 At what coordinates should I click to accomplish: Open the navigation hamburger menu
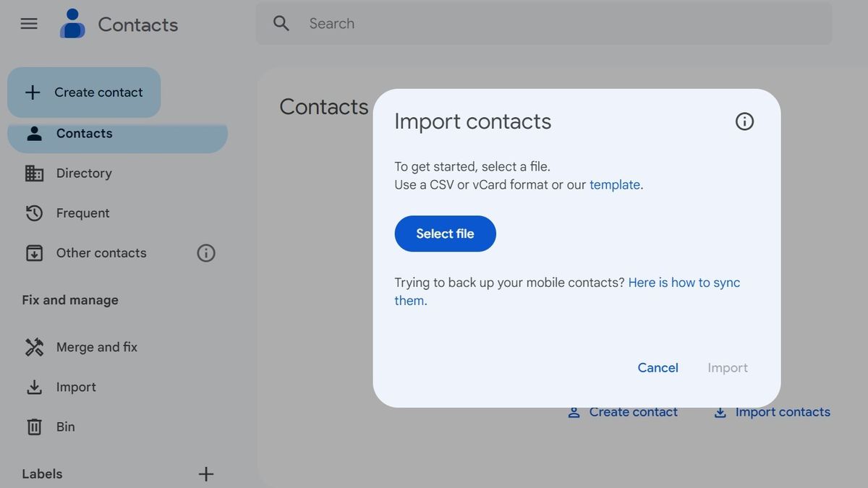pyautogui.click(x=28, y=23)
